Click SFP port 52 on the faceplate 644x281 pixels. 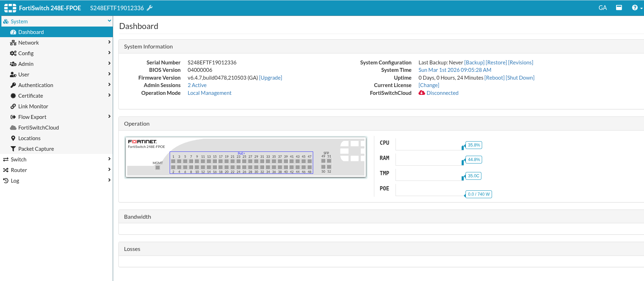[x=329, y=167]
